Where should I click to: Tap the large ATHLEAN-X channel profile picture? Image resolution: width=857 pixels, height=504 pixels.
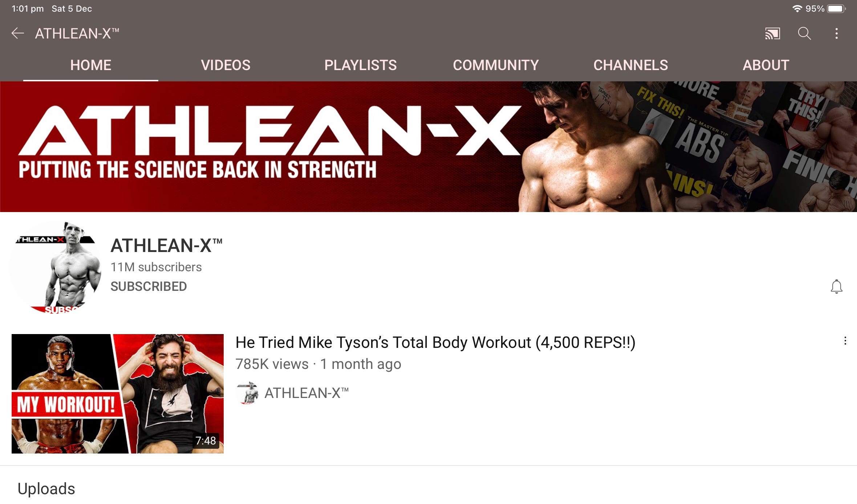coord(56,267)
